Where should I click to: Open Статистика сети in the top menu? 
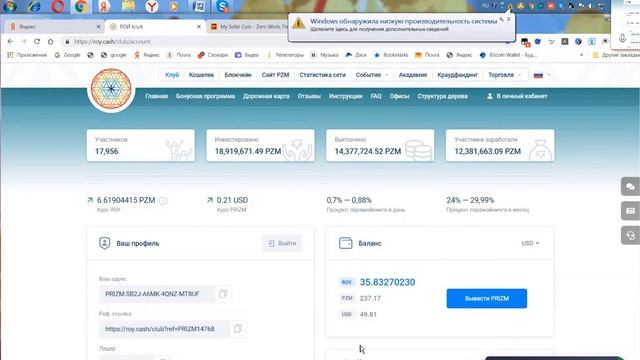coord(322,75)
